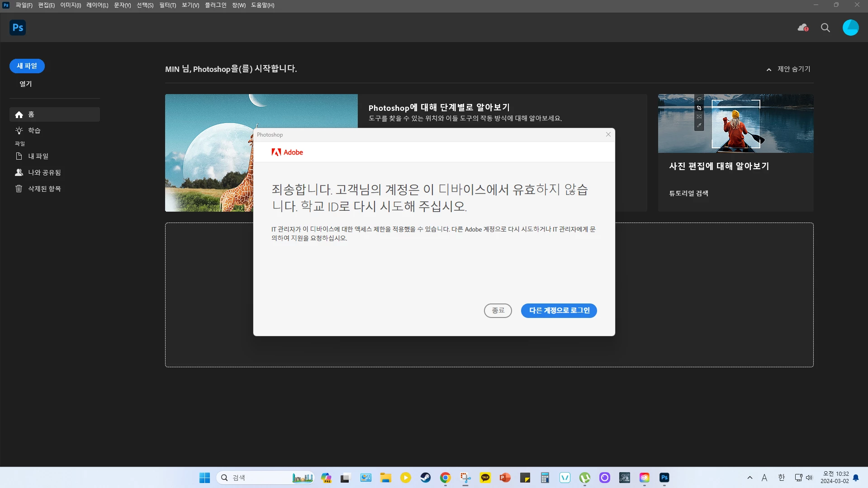The height and width of the screenshot is (488, 868).
Task: Open the 파일(F) menu
Action: (x=24, y=5)
